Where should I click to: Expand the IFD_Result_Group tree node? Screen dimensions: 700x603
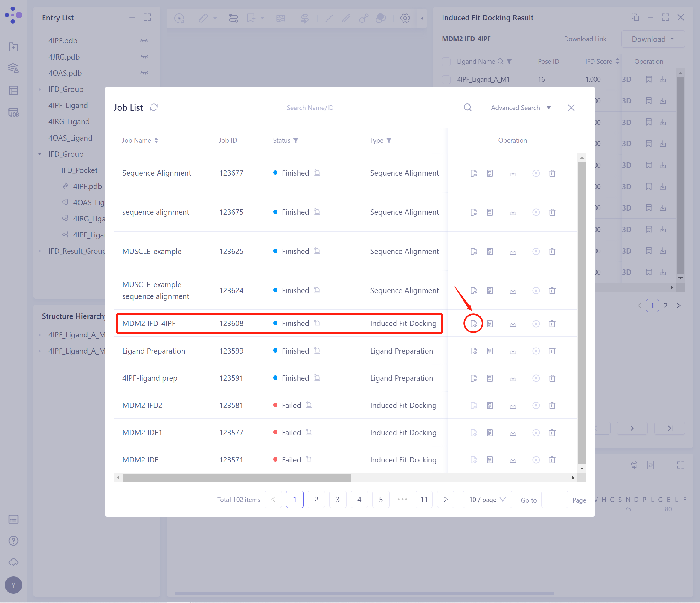[40, 251]
